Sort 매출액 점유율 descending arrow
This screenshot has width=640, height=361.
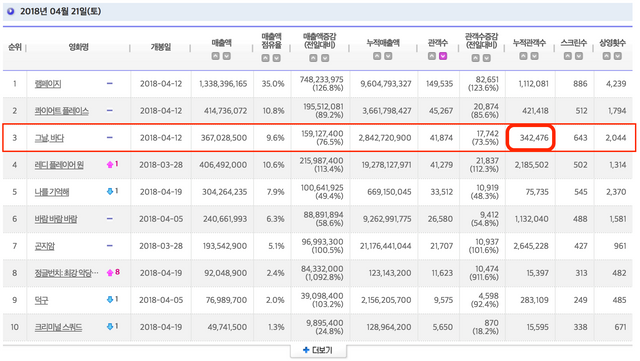coord(276,58)
